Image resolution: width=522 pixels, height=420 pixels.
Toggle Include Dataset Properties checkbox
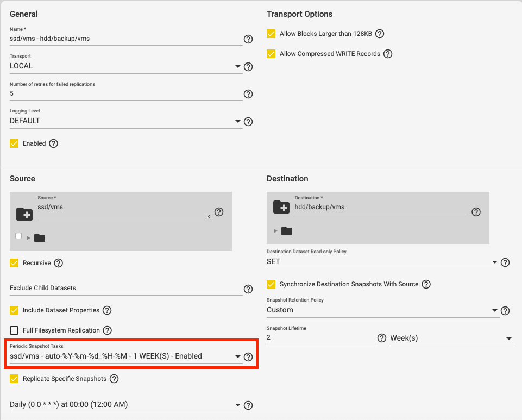[x=14, y=310]
